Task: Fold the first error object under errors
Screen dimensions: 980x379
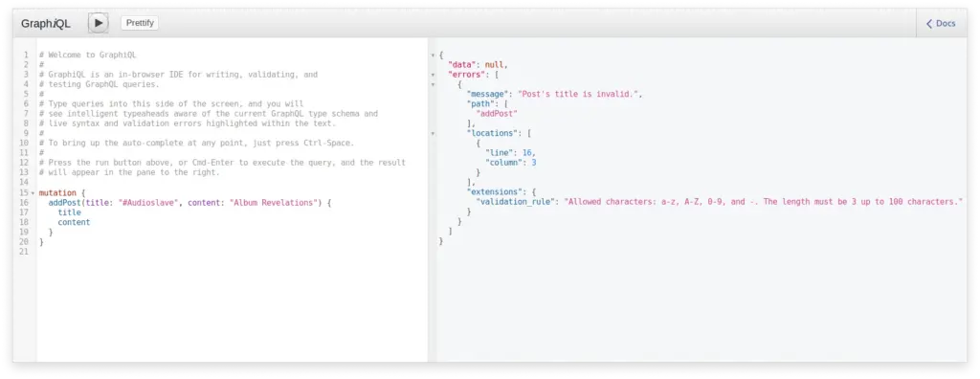Action: tap(433, 84)
